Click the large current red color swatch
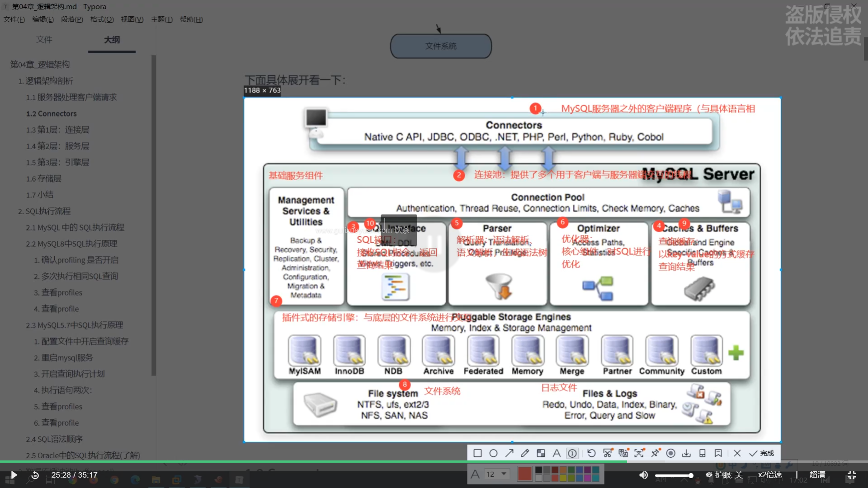 [524, 474]
